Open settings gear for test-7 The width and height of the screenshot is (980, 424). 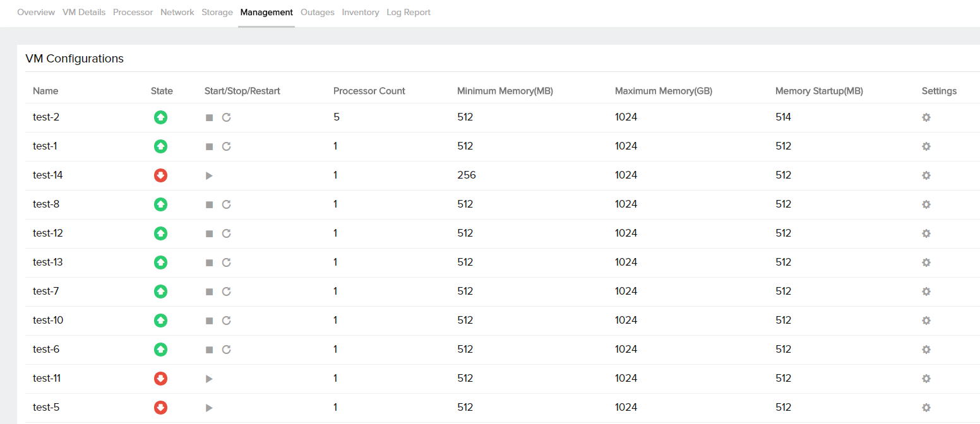pos(926,291)
